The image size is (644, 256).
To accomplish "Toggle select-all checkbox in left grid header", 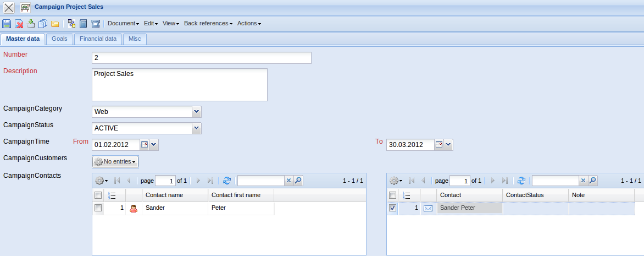I will coord(98,195).
